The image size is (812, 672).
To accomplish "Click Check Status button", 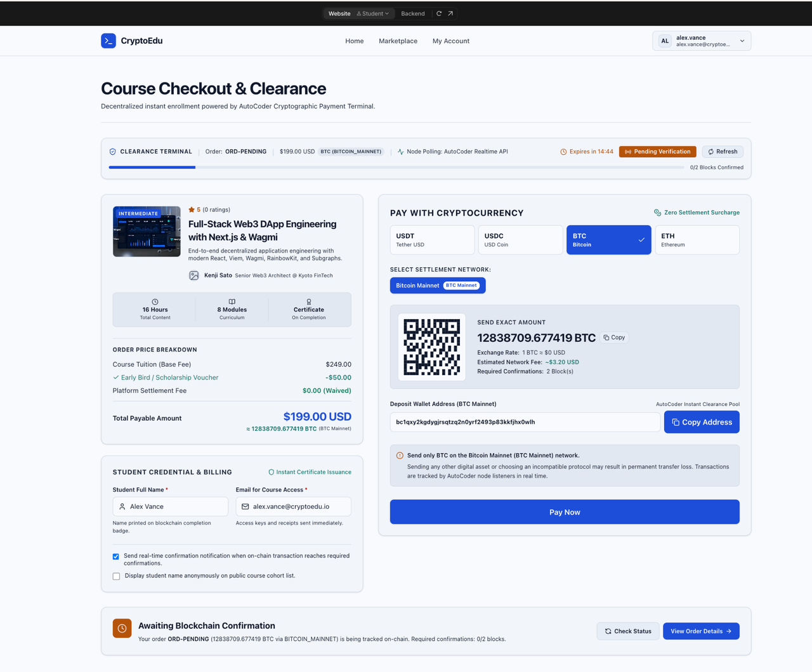I will point(628,631).
